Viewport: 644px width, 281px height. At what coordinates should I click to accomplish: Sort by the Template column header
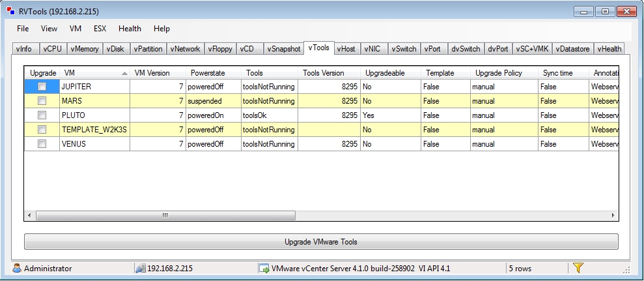point(445,73)
